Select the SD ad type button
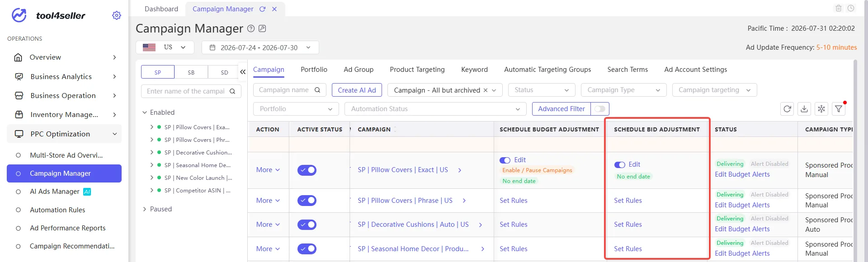The height and width of the screenshot is (262, 868). (x=225, y=72)
